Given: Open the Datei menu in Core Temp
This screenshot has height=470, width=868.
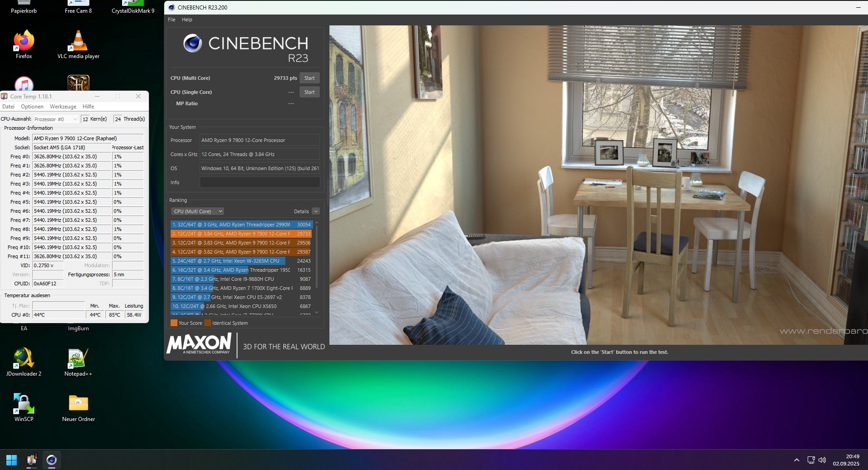Looking at the screenshot, I should point(8,107).
